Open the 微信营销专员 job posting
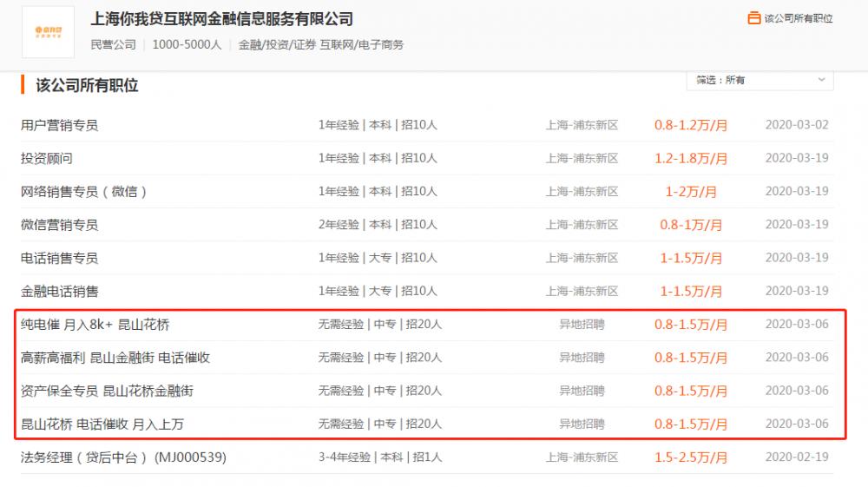 [59, 225]
